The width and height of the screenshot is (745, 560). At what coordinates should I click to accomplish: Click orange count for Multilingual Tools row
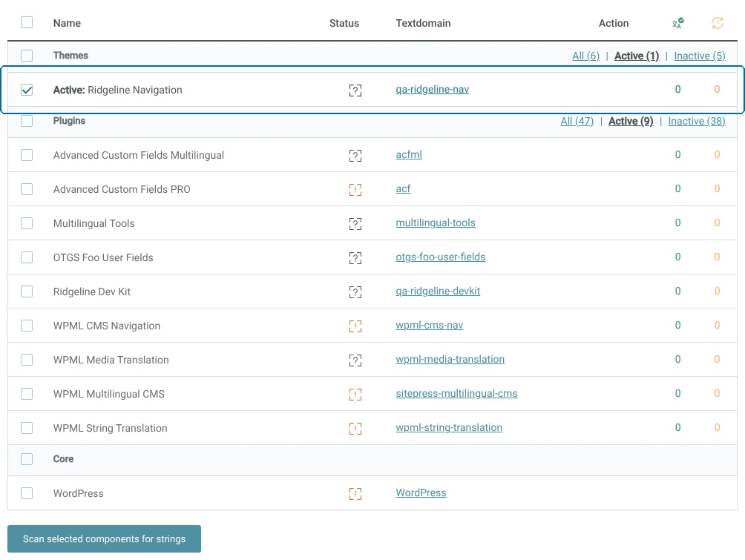[x=718, y=223]
